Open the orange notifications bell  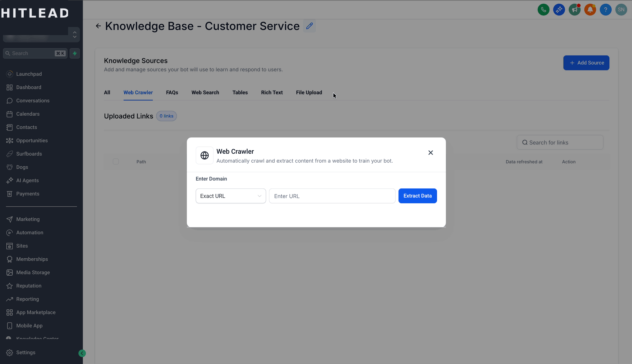point(590,10)
